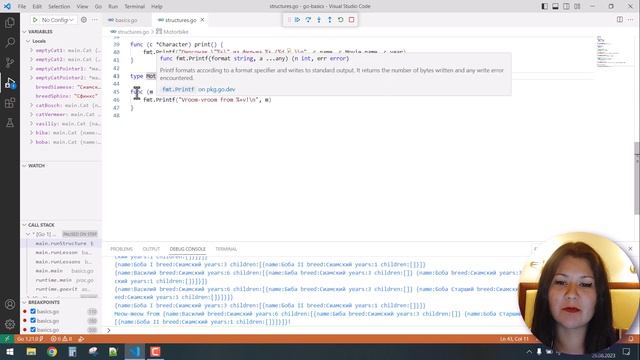
Task: Switch to the PROBLEMS panel tab
Action: click(x=121, y=249)
